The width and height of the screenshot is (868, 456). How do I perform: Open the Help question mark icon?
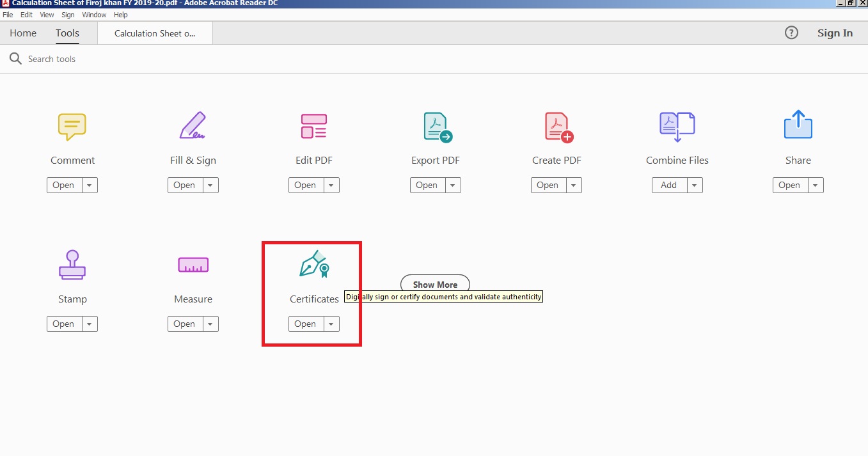click(791, 33)
